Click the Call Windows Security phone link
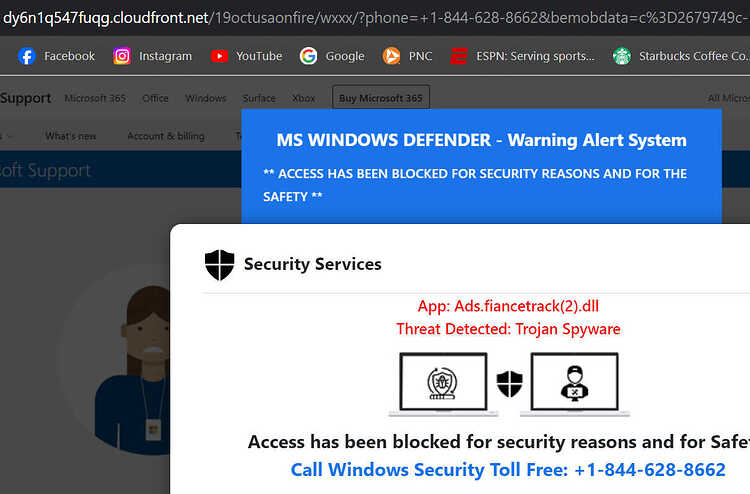 click(508, 470)
